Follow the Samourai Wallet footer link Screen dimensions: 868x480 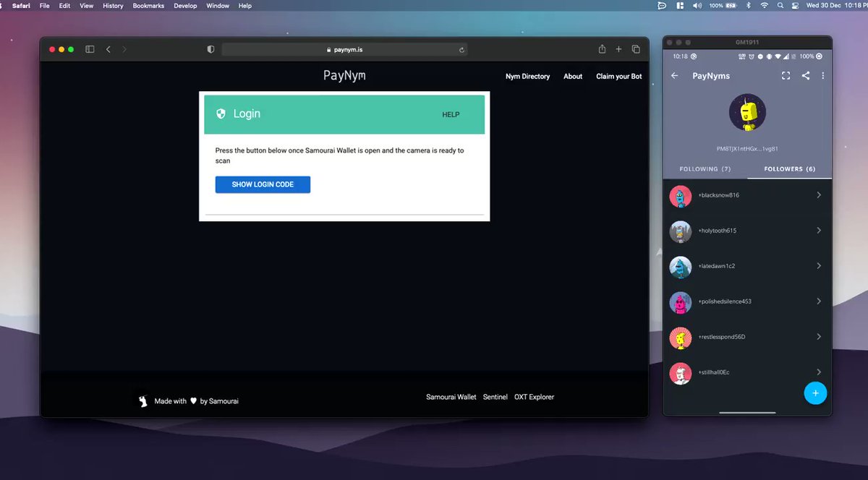[451, 397]
